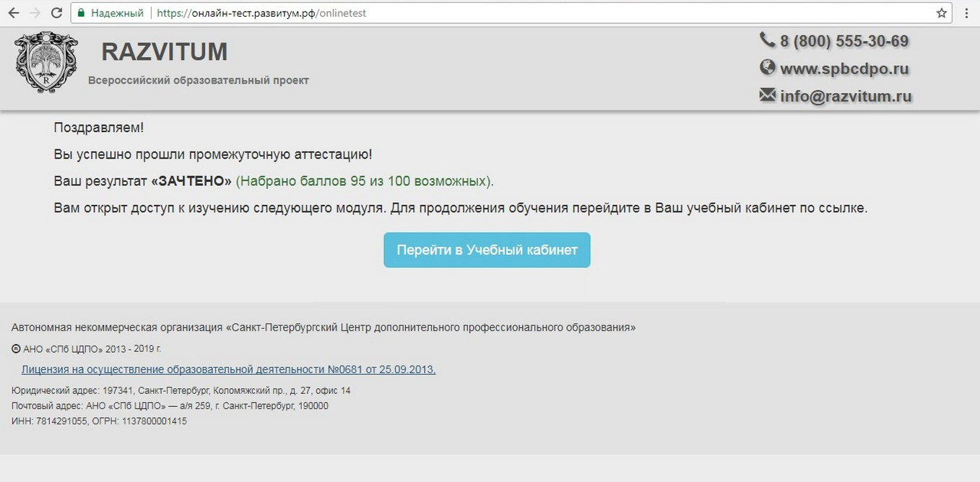Click the bookmark star icon
Screen dimensions: 980x482
[x=940, y=12]
